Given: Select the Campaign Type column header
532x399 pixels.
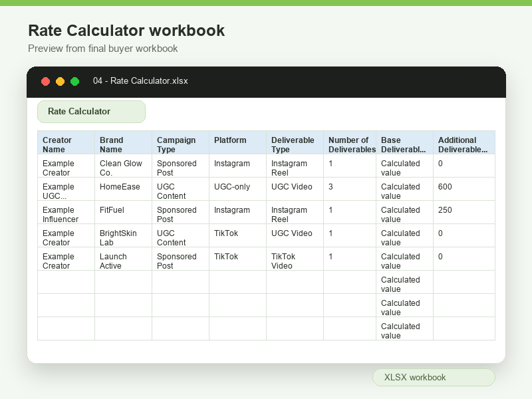Looking at the screenshot, I should [180, 142].
